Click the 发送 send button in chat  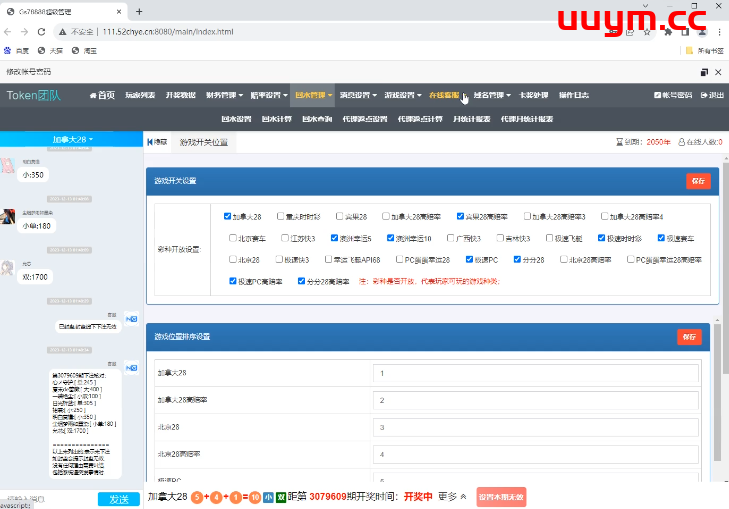pyautogui.click(x=118, y=498)
